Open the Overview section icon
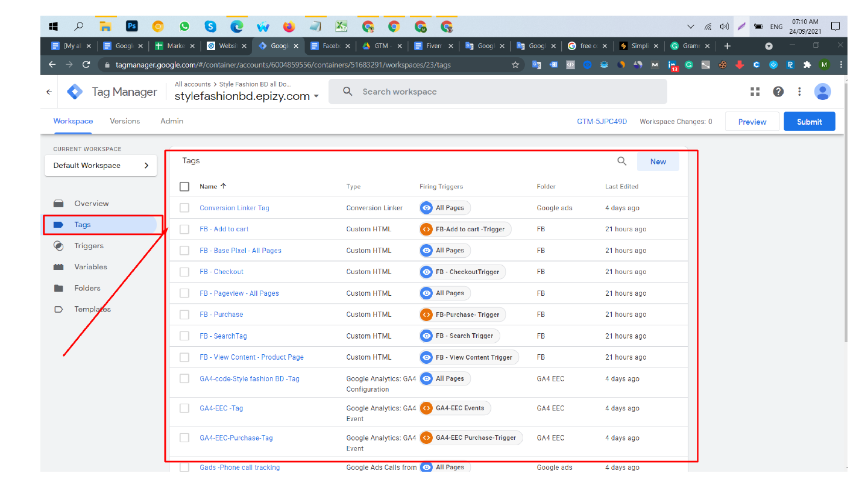This screenshot has width=868, height=488. [x=58, y=204]
